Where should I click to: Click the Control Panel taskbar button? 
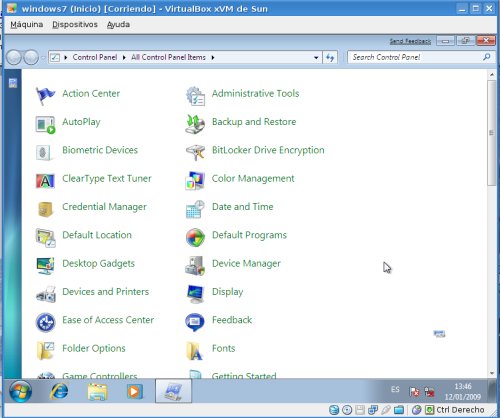pos(173,391)
